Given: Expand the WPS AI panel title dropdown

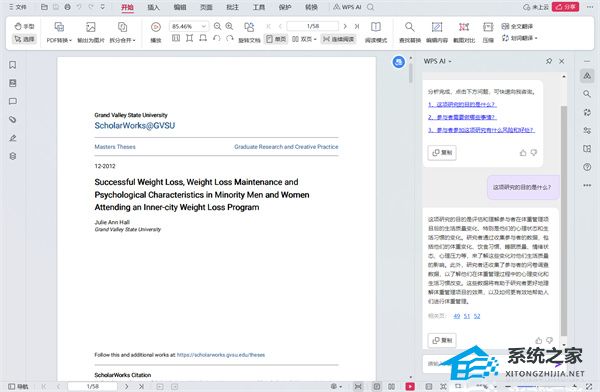Looking at the screenshot, I should coord(437,61).
